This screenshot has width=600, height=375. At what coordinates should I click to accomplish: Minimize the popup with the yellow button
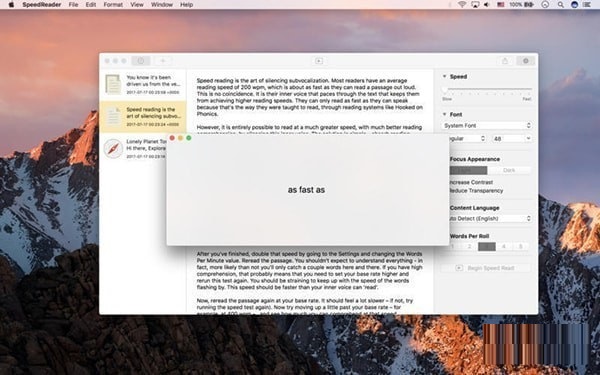pyautogui.click(x=181, y=138)
